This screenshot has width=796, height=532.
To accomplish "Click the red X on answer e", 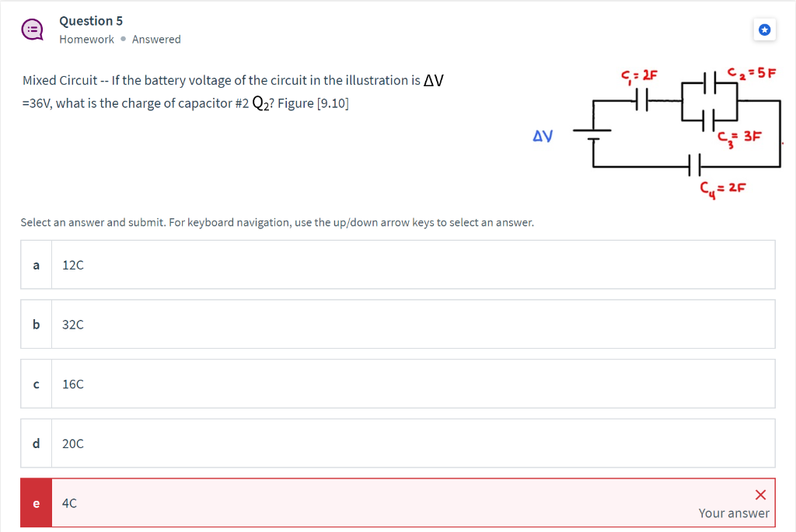I will pyautogui.click(x=759, y=494).
